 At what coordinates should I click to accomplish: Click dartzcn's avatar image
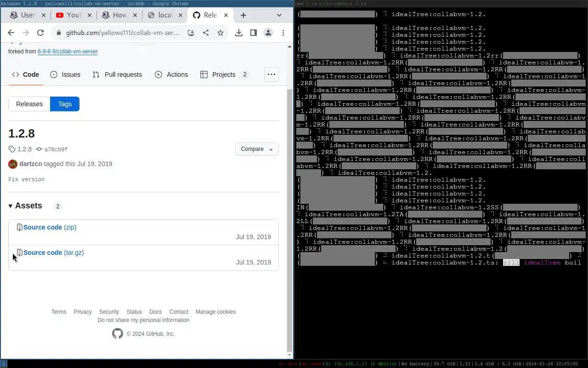tap(13, 164)
